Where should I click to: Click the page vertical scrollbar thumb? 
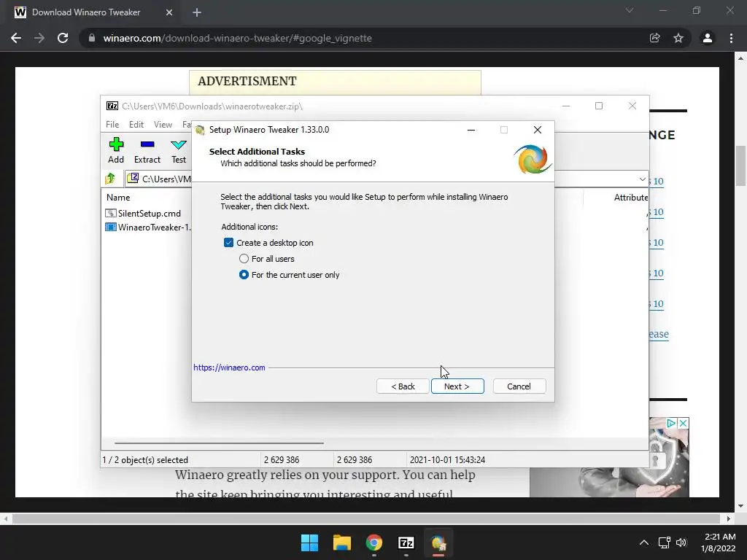pos(741,166)
